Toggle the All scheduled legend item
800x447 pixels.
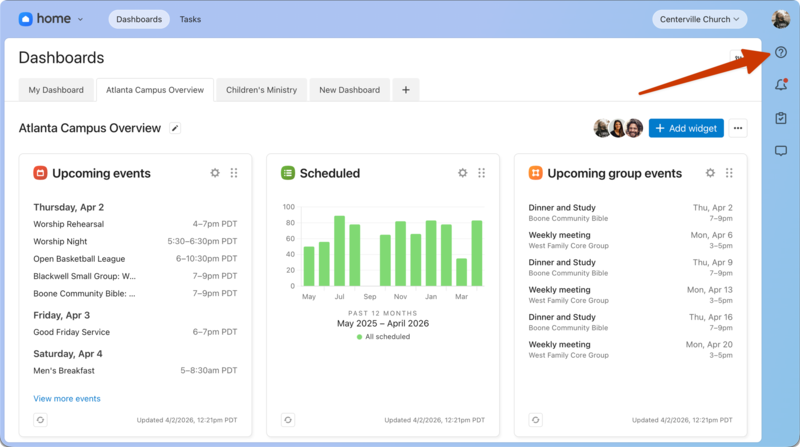tap(383, 337)
